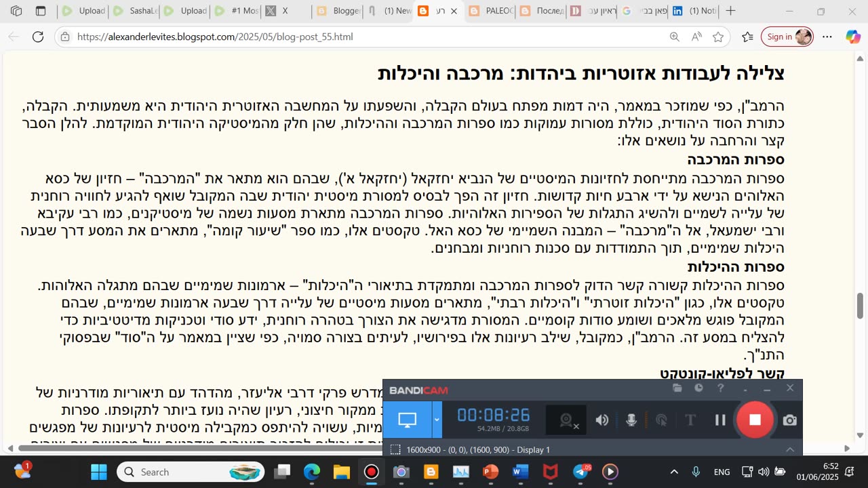Open taskbar weather widget icon

pos(22,470)
